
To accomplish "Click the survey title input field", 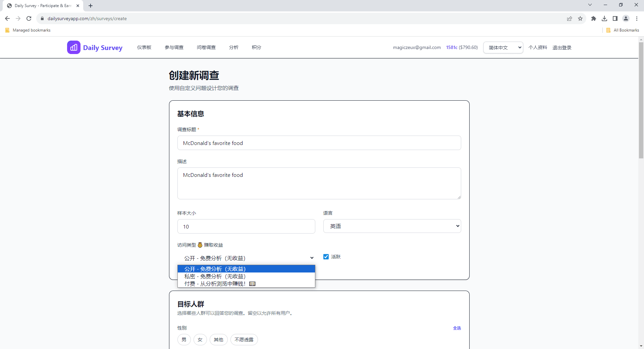I will [x=319, y=143].
